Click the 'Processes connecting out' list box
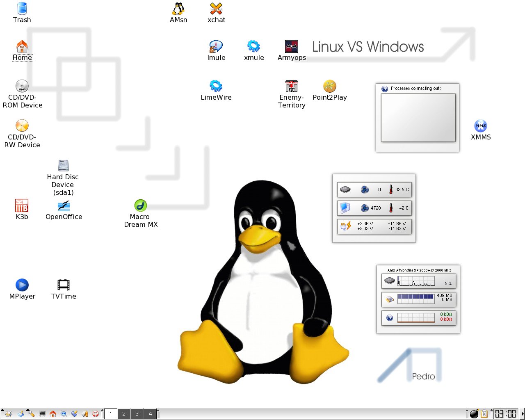 click(418, 118)
